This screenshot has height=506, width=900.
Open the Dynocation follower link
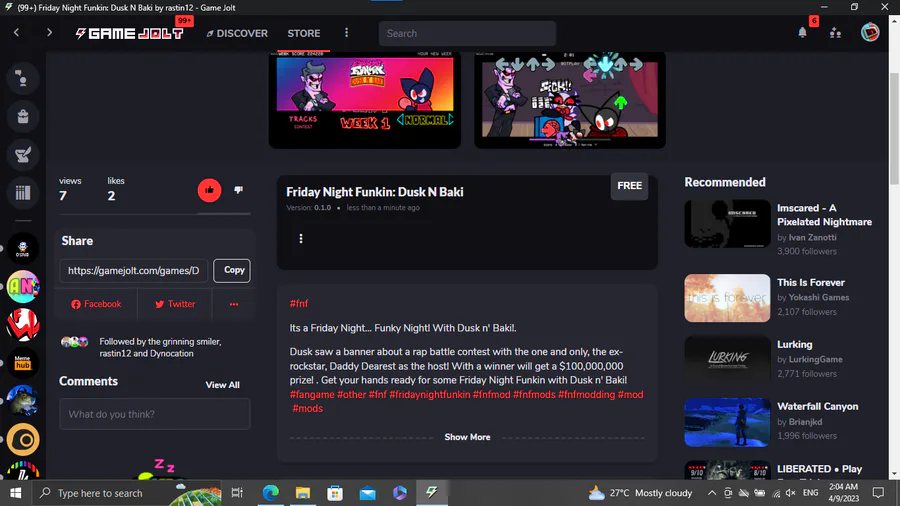[x=171, y=353]
